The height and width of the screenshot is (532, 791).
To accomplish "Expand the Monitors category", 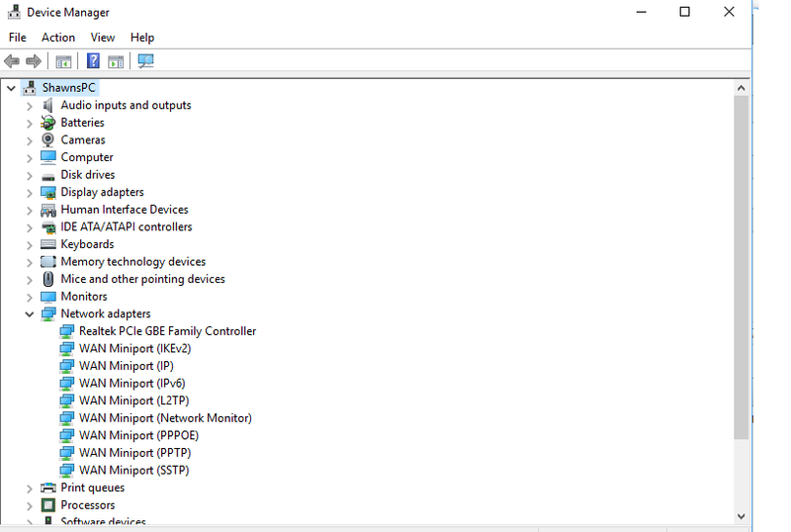I will (30, 298).
